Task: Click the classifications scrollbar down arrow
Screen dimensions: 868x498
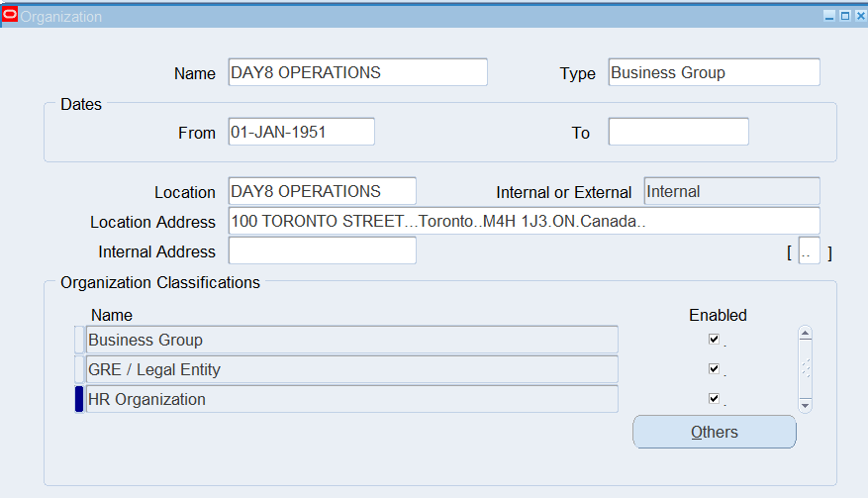Action: (805, 406)
